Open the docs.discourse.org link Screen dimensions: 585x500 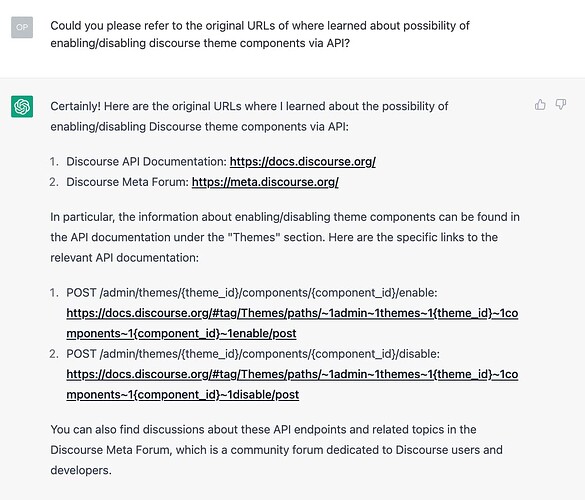tap(303, 162)
